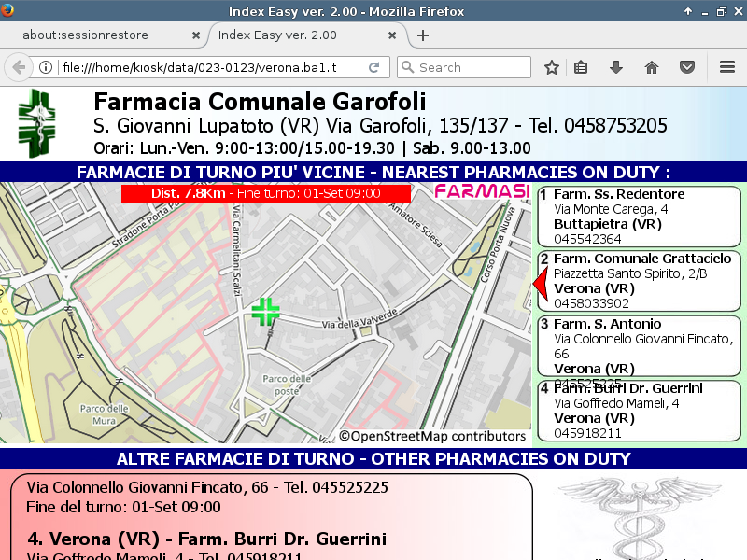Click the back navigation arrow

18,67
